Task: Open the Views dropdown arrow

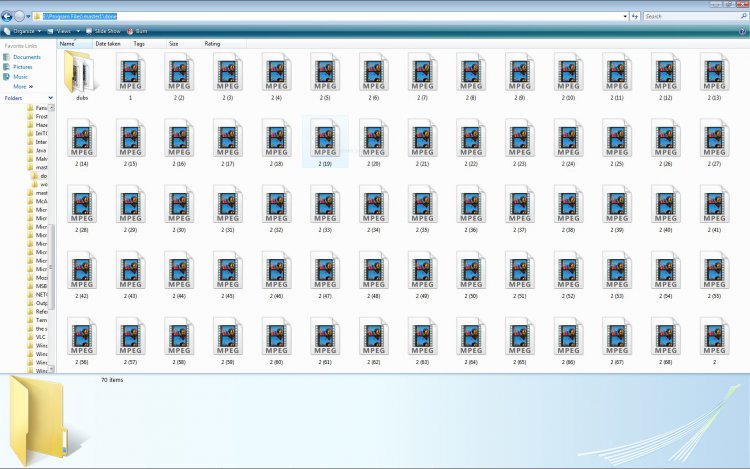Action: 78,31
